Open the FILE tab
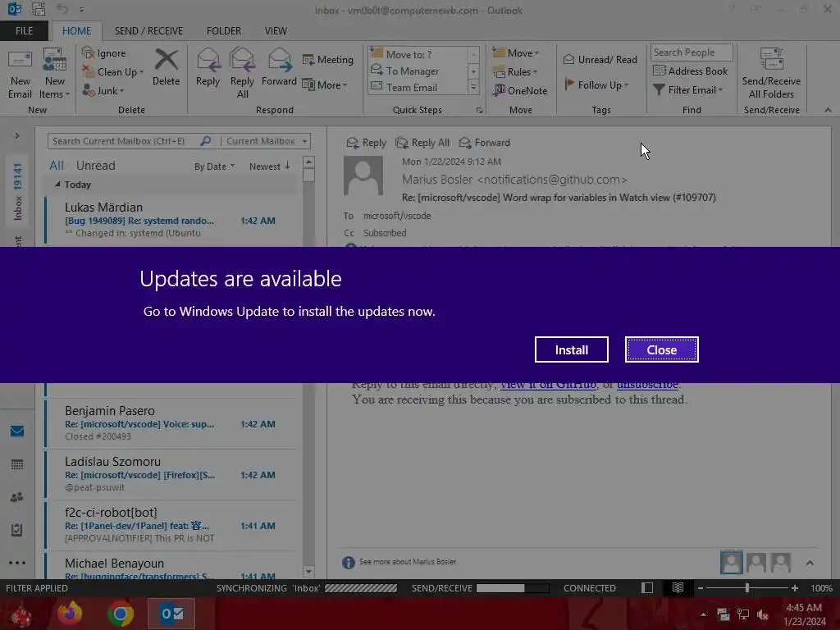840x630 pixels. [24, 31]
